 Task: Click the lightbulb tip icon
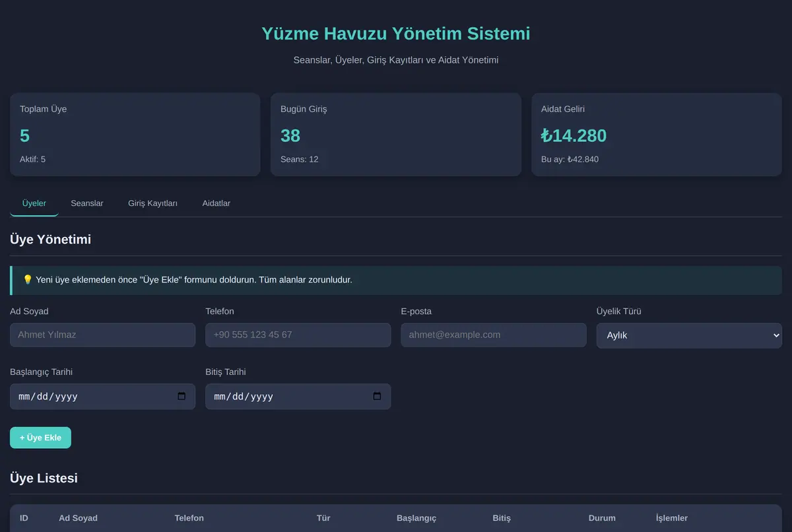click(x=28, y=280)
